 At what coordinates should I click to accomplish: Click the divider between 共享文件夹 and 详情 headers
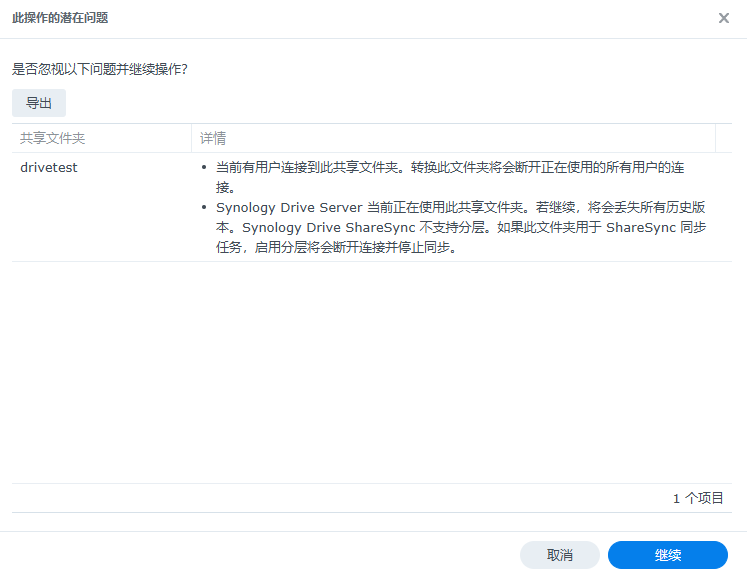point(192,138)
